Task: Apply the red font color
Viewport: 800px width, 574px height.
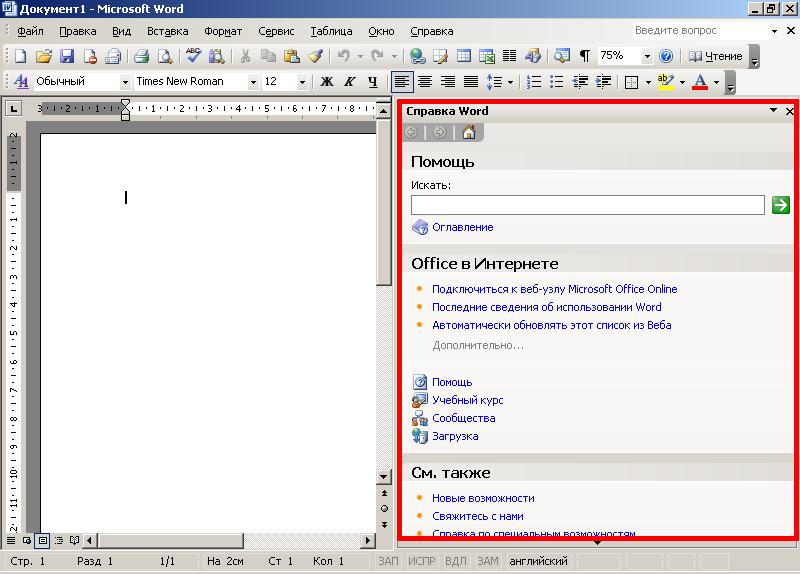Action: click(x=700, y=82)
